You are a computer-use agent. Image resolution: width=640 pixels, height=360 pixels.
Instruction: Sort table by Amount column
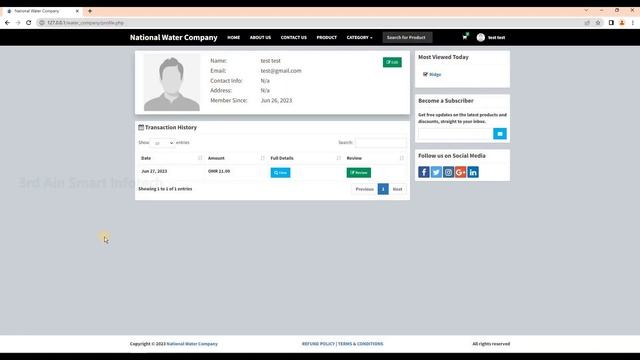tap(236, 158)
